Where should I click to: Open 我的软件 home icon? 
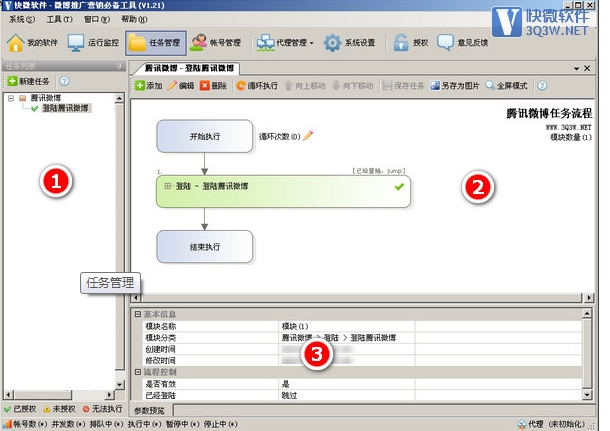pos(16,43)
